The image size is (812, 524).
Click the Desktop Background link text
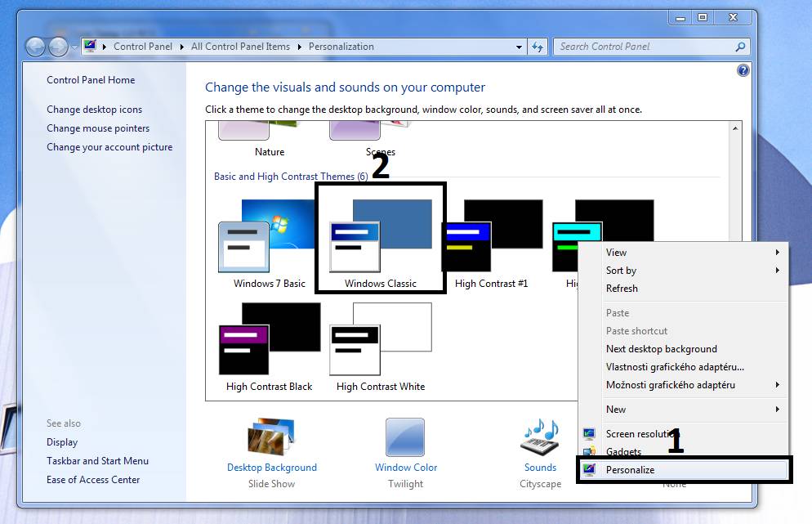pyautogui.click(x=272, y=468)
